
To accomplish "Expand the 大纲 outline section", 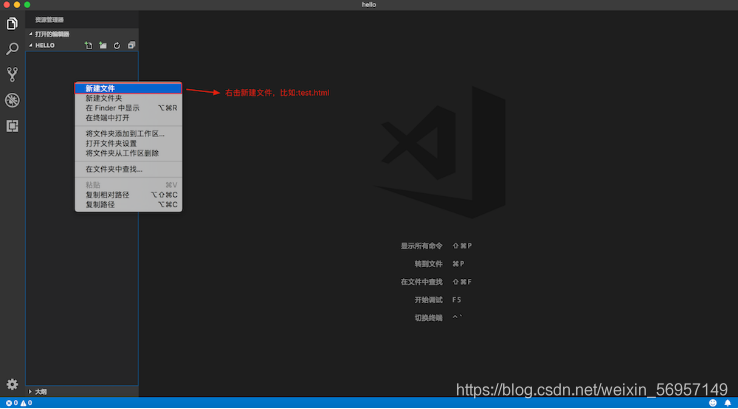I will 82,392.
